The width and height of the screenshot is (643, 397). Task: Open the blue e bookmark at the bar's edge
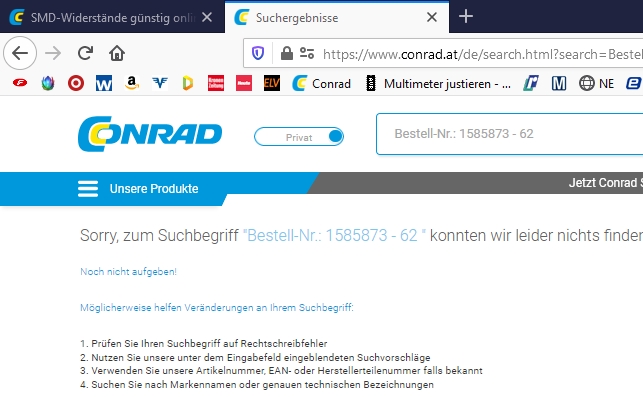tap(634, 83)
